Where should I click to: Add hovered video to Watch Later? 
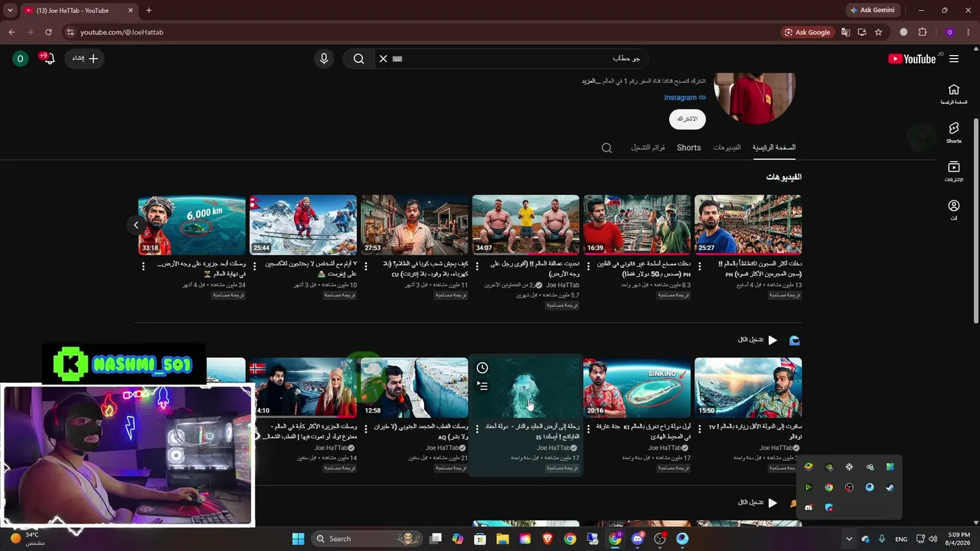(x=482, y=368)
